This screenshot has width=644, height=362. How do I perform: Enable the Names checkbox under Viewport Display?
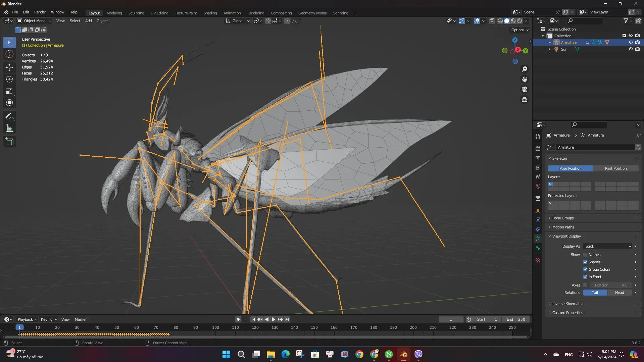[x=585, y=255]
